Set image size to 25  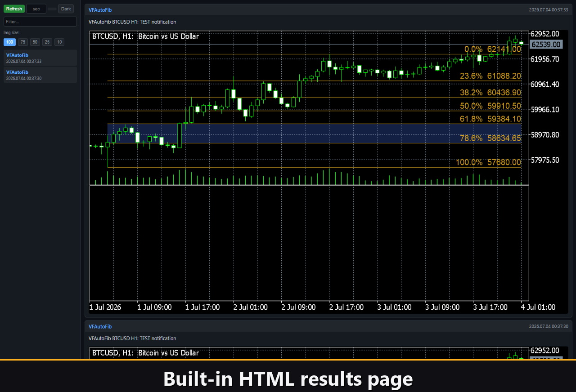(47, 42)
